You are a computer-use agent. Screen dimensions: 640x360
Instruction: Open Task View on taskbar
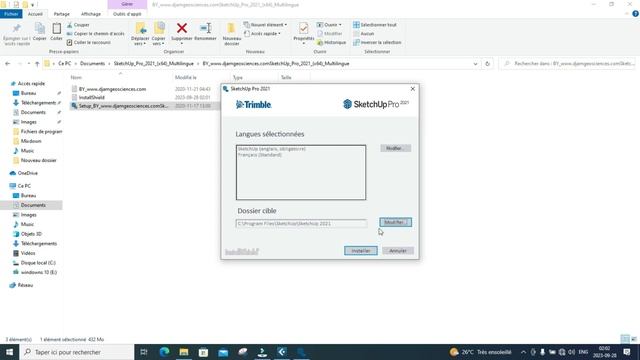pos(144,352)
